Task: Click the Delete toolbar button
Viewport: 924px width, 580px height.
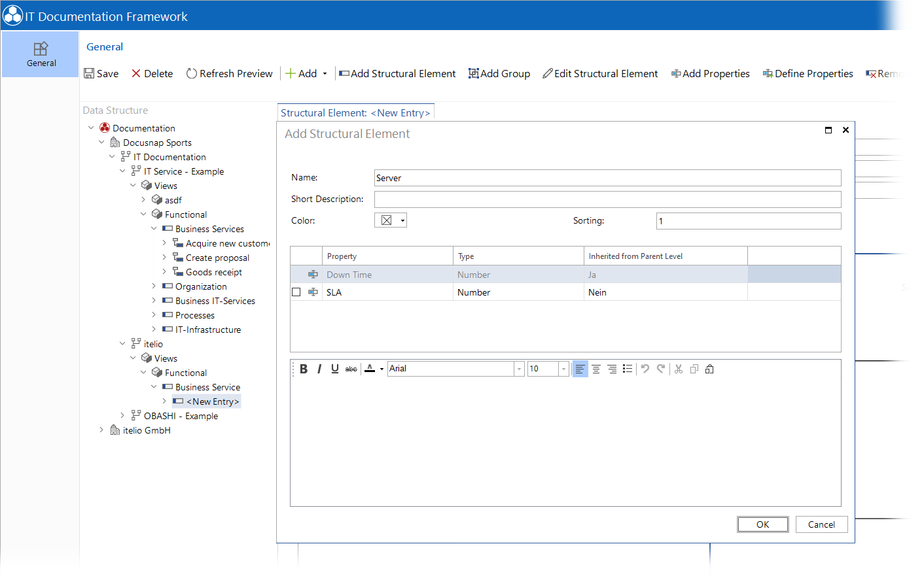Action: [x=152, y=73]
